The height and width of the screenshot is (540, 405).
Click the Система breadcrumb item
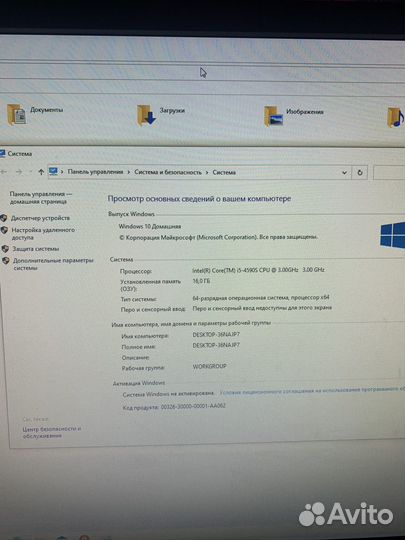coord(224,172)
